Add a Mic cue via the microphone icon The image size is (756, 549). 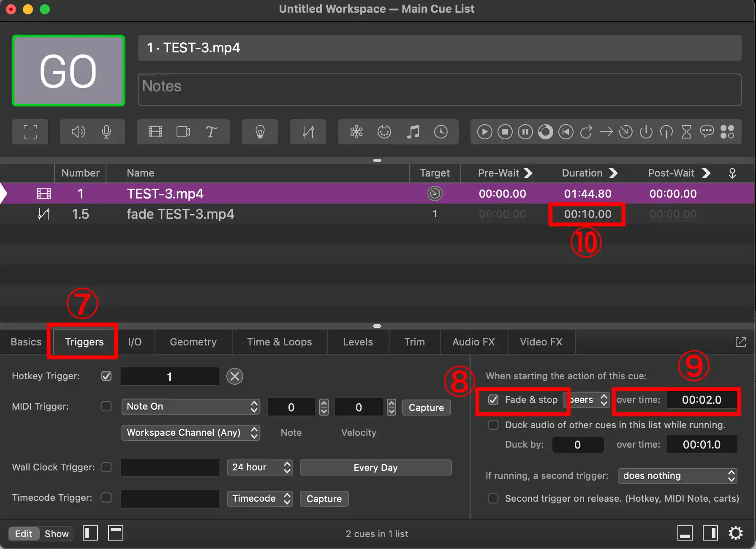(106, 132)
